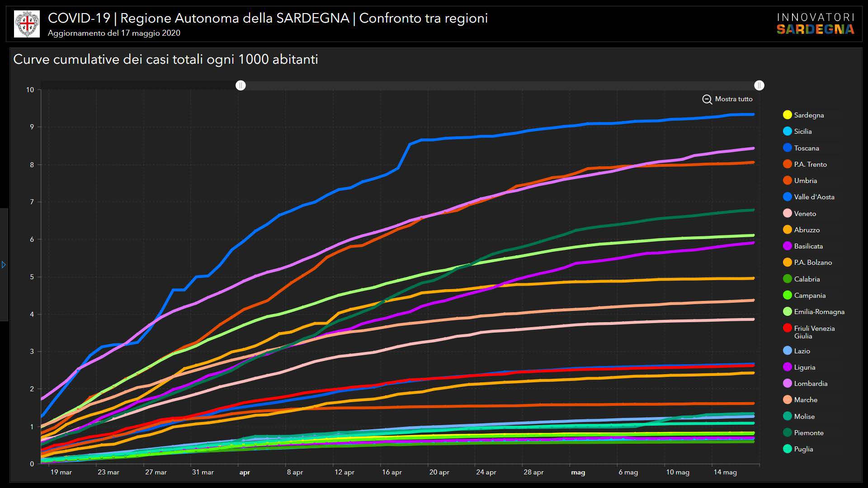Click the Emilia-Romagna legend marker

click(x=788, y=312)
